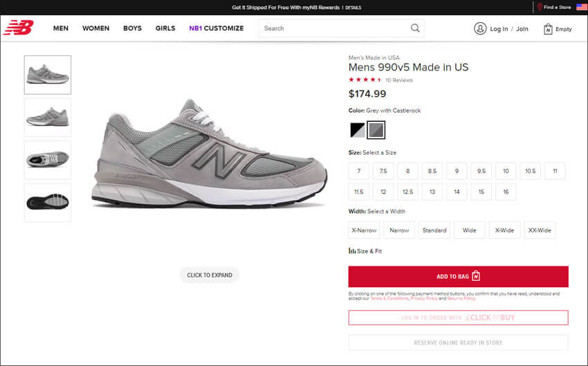Open the 10 Reviews link
588x366 pixels.
point(399,80)
